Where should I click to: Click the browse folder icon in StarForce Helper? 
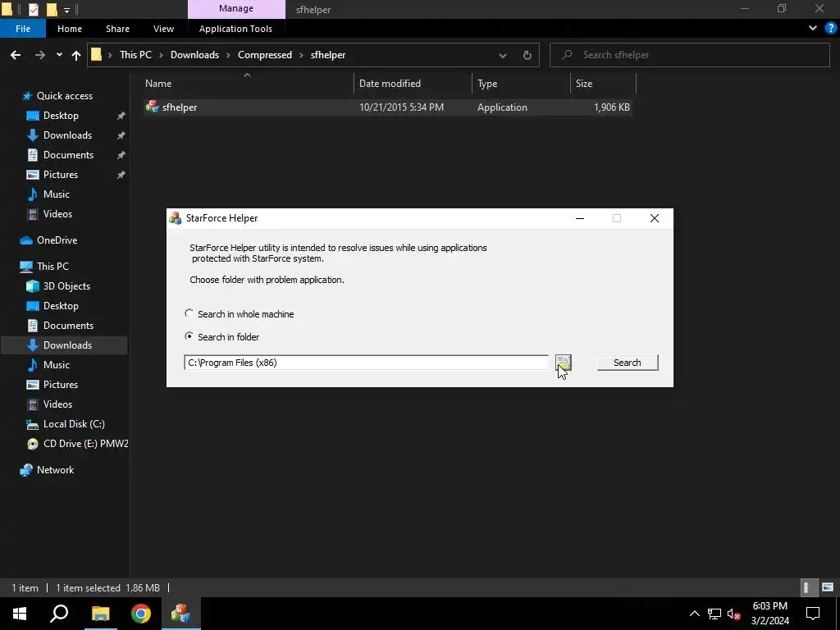coord(563,363)
